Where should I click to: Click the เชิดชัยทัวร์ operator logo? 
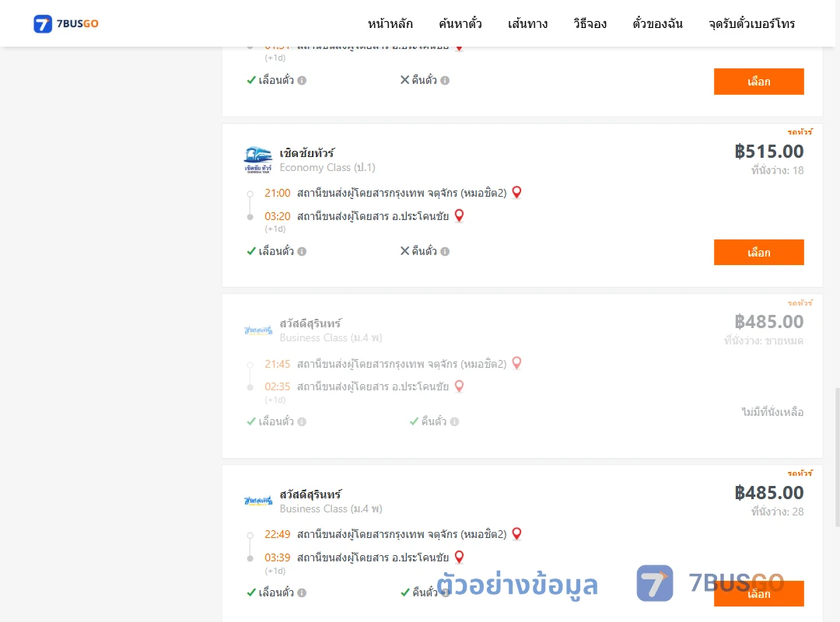click(x=257, y=159)
